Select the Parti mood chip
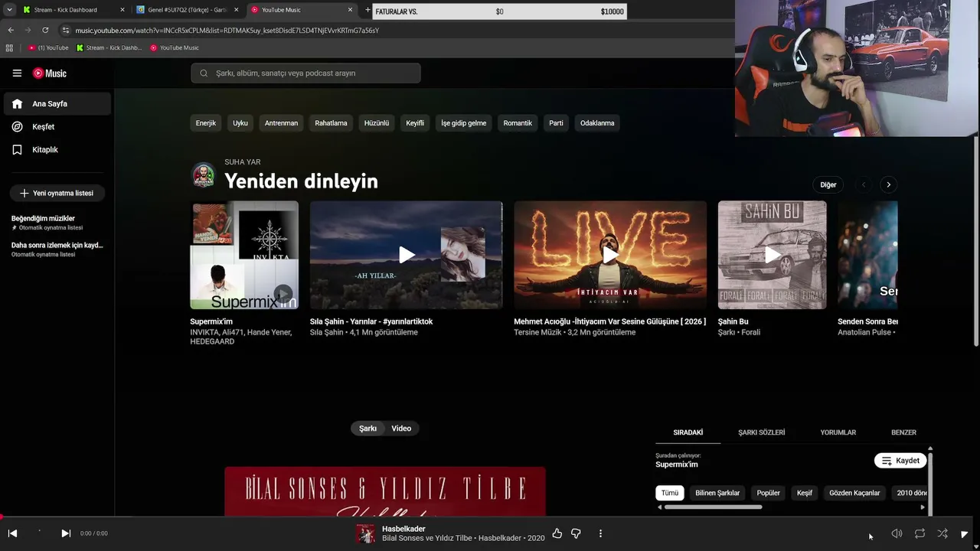The image size is (980, 551). point(556,123)
